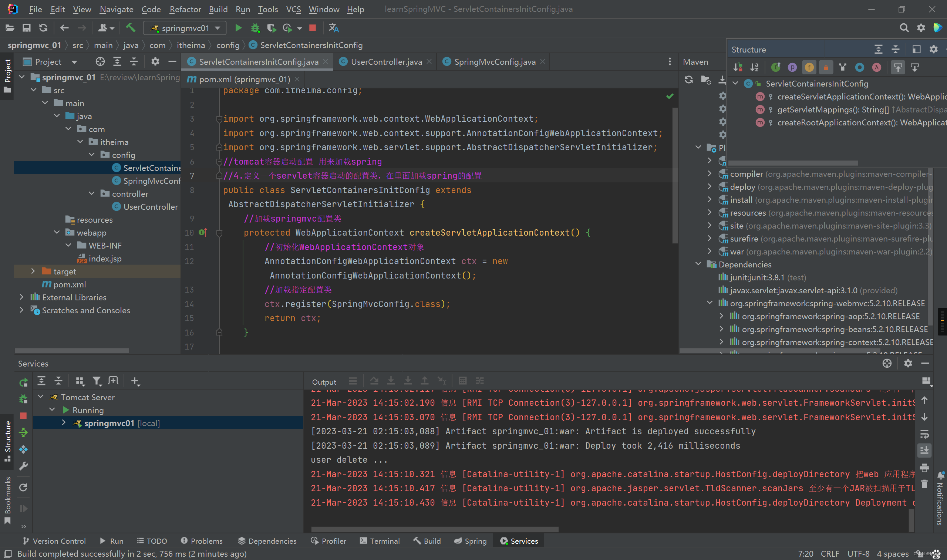Switch to pom.xml (springmvc_01) tab
The image size is (947, 560).
(244, 79)
